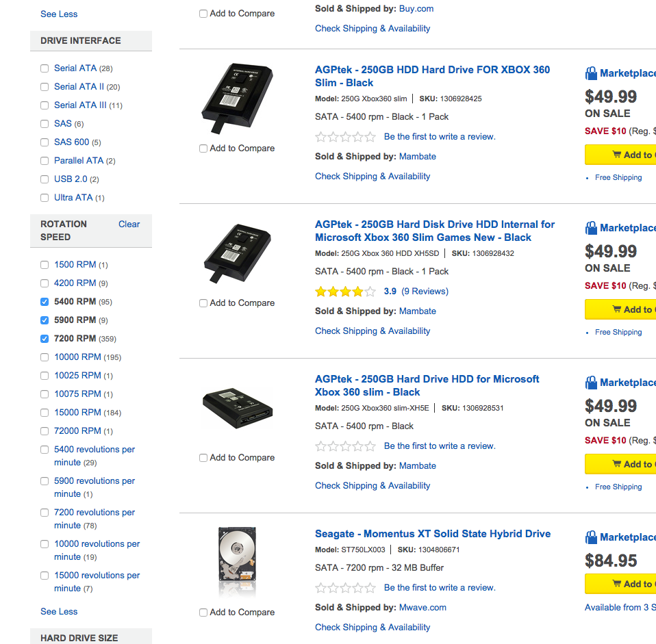The height and width of the screenshot is (644, 656).
Task: Check Add to Compare for Seagate drive
Action: pyautogui.click(x=203, y=613)
